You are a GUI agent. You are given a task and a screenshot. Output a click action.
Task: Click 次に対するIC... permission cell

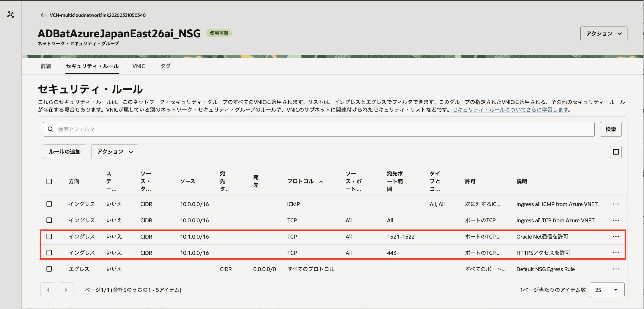pyautogui.click(x=483, y=204)
